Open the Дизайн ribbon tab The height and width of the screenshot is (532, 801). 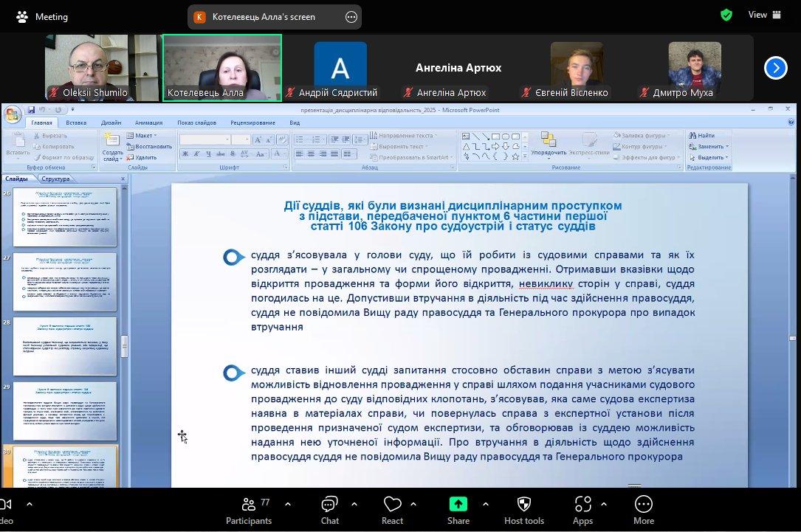point(111,122)
